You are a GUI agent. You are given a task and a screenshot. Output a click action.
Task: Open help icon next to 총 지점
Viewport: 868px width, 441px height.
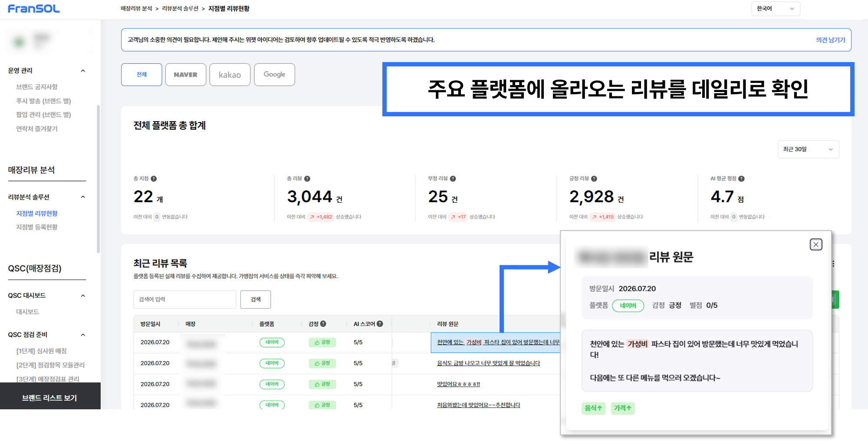[x=154, y=179]
